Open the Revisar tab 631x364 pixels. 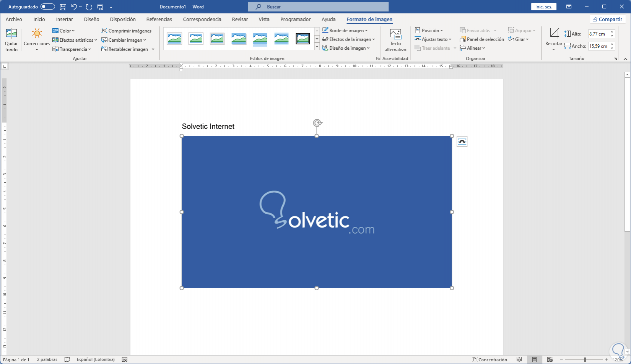click(x=240, y=19)
